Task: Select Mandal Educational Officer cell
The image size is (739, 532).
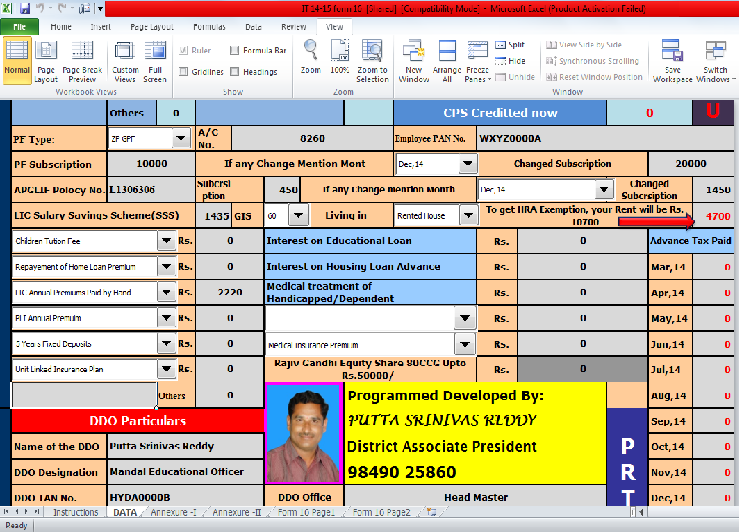Action: point(185,472)
